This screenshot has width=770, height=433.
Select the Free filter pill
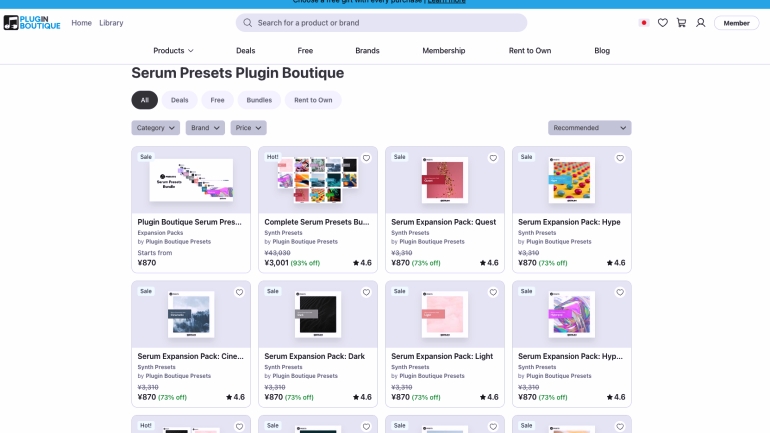pyautogui.click(x=218, y=100)
